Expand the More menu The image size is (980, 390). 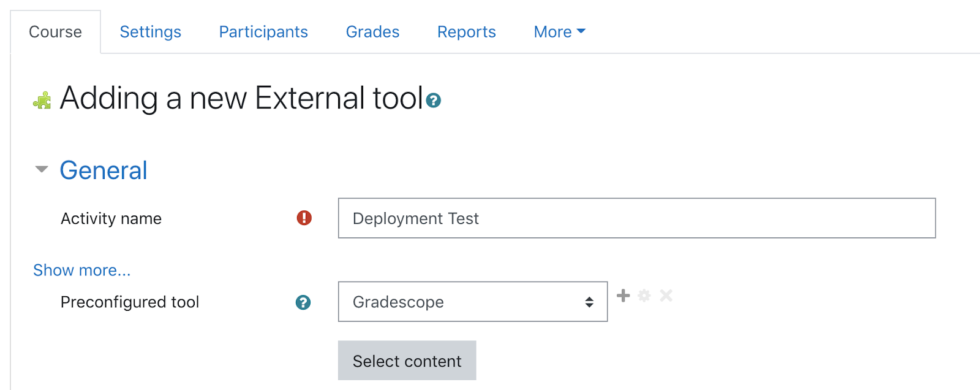pos(559,32)
